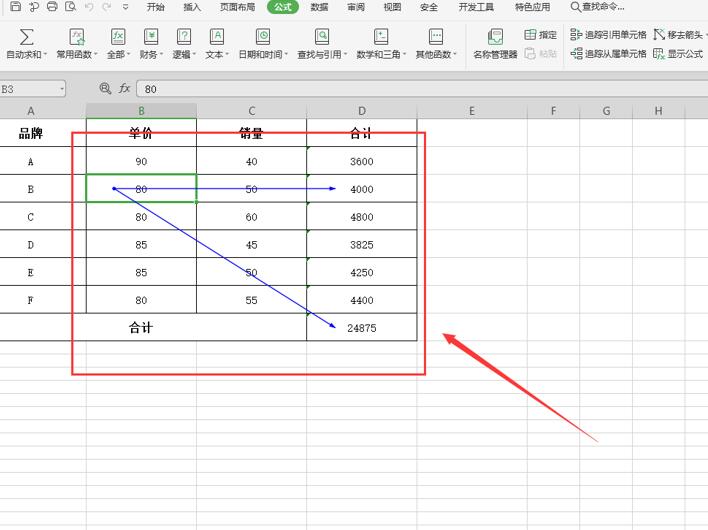This screenshot has height=530, width=708.
Task: Select the 公式 tab
Action: pyautogui.click(x=283, y=7)
